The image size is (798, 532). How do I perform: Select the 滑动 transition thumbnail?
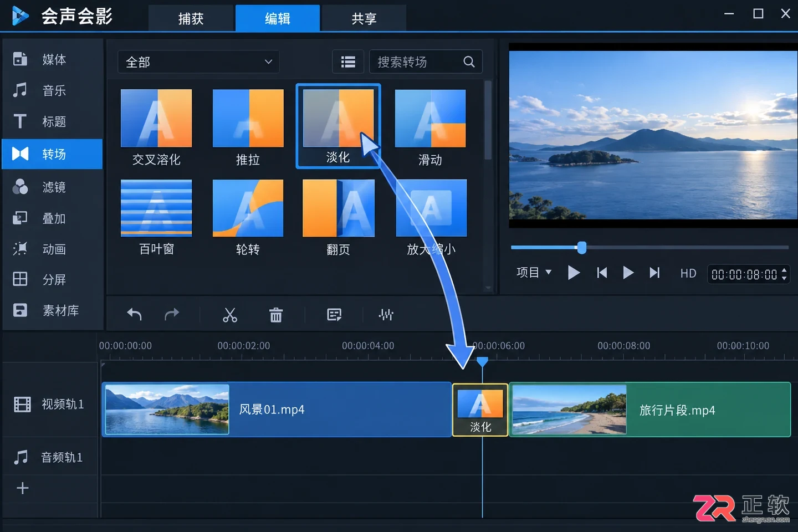click(430, 118)
